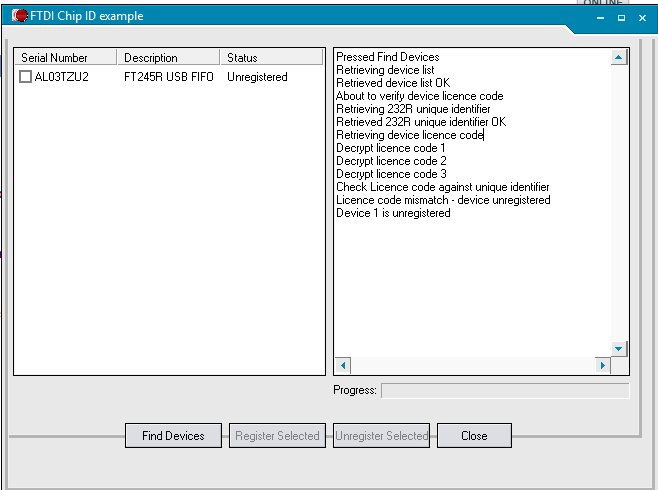Click "Check Licence code against unique identifier" line
The image size is (658, 490).
pyautogui.click(x=443, y=187)
